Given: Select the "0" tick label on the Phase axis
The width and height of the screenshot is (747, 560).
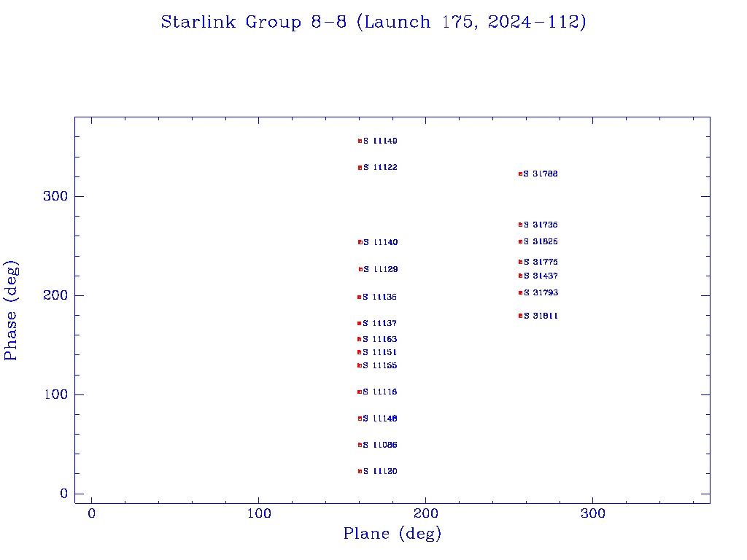Looking at the screenshot, I should [x=64, y=494].
